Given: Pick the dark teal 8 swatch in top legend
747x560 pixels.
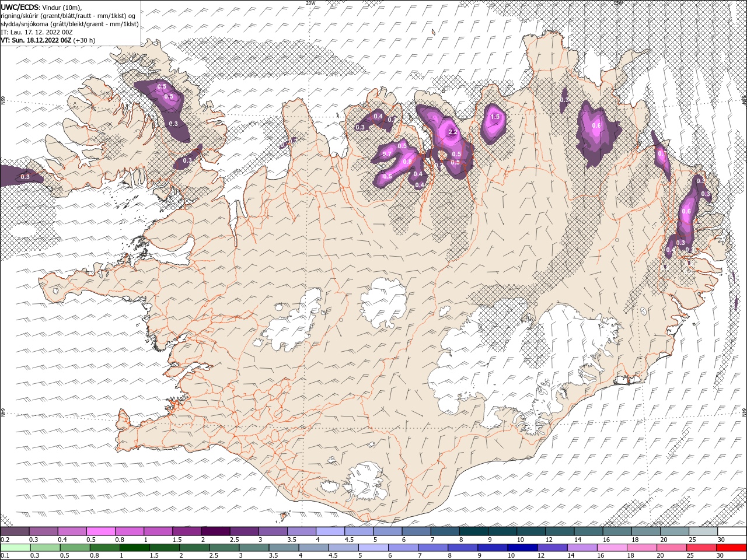Looking at the screenshot, I should (x=473, y=531).
